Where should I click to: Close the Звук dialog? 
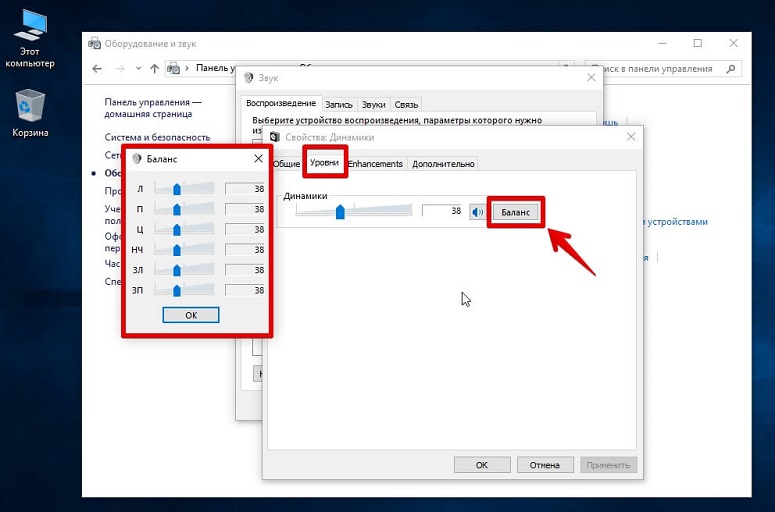591,77
